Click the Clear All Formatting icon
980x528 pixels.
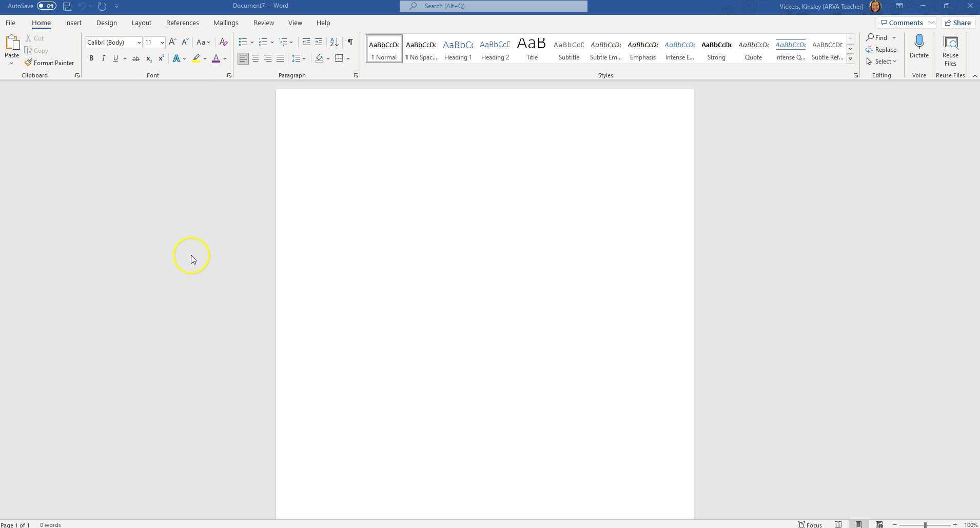223,42
